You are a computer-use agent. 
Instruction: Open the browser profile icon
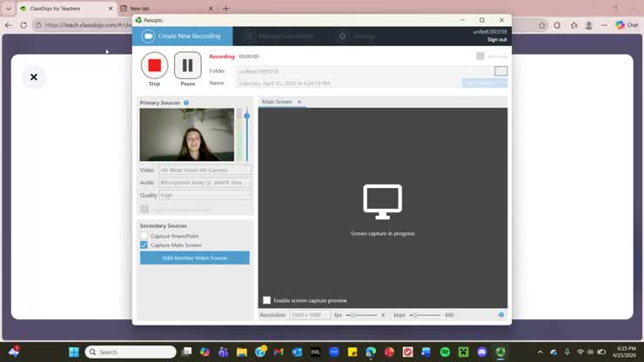tap(588, 25)
